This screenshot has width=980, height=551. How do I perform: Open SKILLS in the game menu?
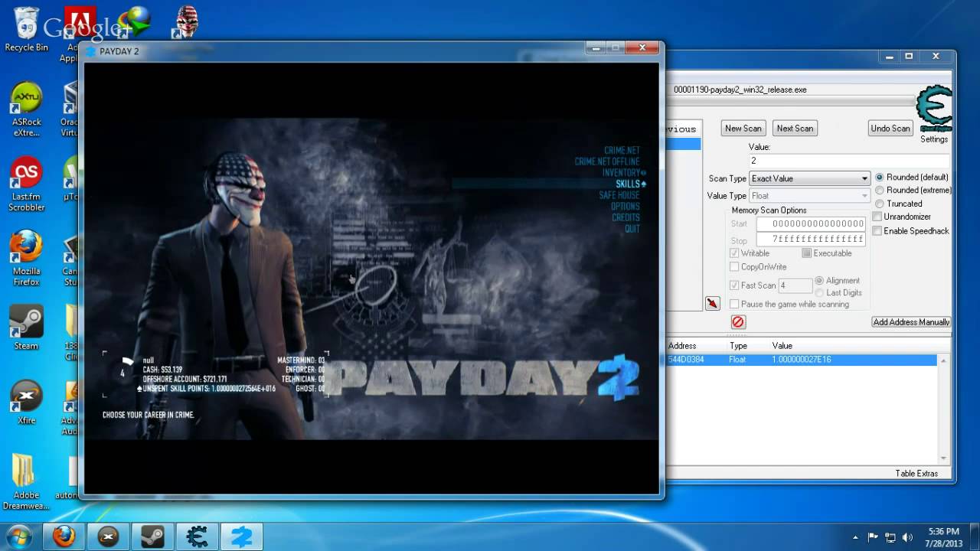pyautogui.click(x=628, y=184)
